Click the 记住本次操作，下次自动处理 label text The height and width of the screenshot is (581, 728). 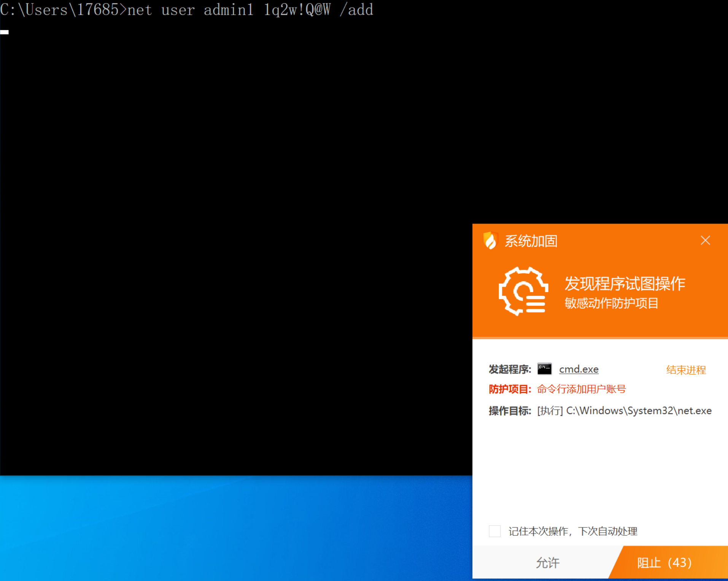click(x=573, y=531)
